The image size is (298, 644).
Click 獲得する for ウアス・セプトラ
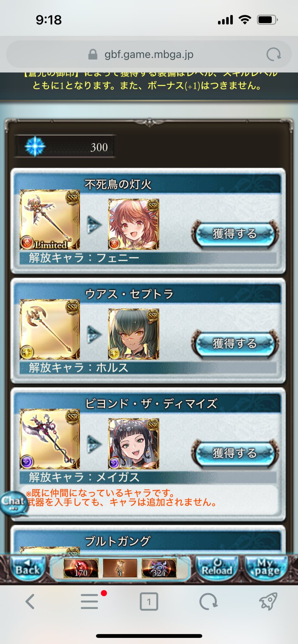pyautogui.click(x=235, y=343)
